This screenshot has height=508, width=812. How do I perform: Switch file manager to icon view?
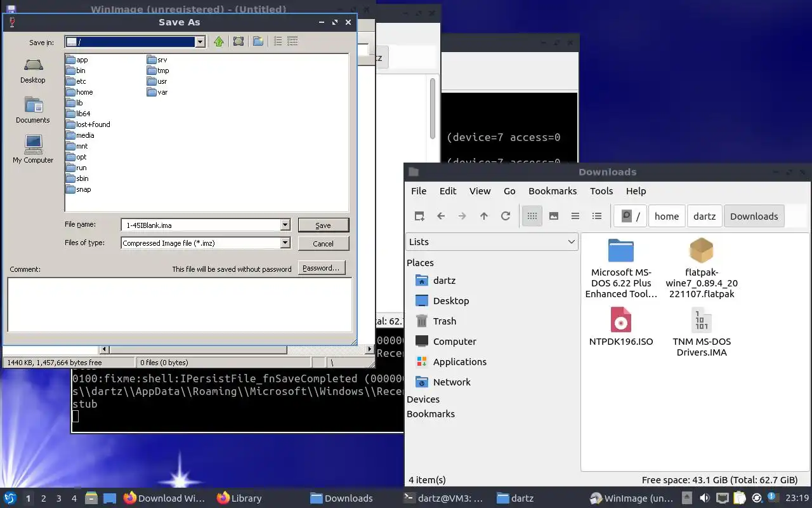click(x=532, y=216)
